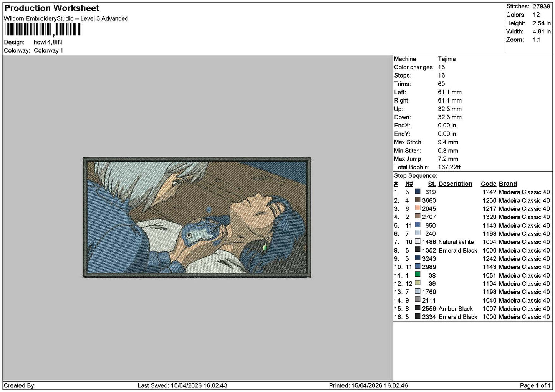The height and width of the screenshot is (392, 555).
Task: Click the Height value '2.54 in'
Action: (x=542, y=23)
